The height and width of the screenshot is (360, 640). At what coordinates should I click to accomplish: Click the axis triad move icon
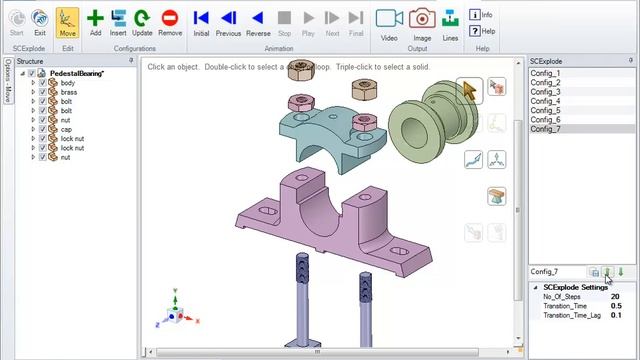[497, 160]
